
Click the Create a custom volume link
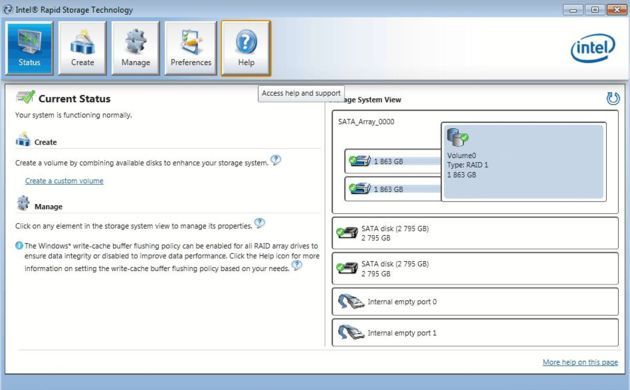coord(64,181)
